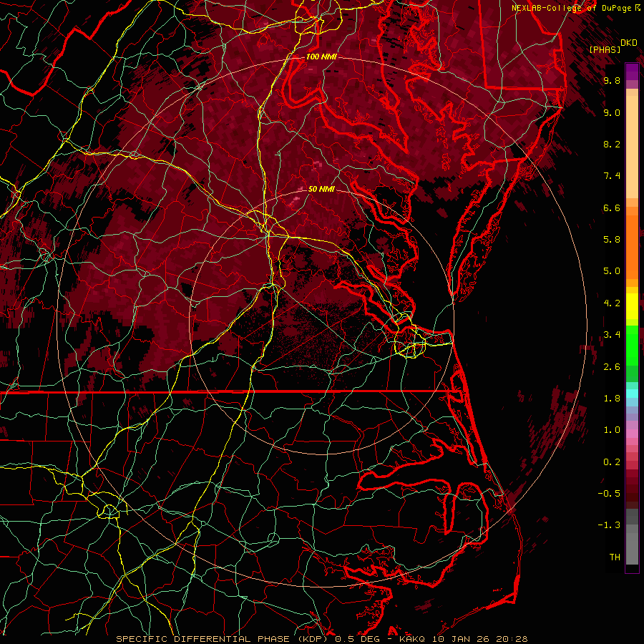This screenshot has height=644, width=644.
Task: Click the 3.4 legend value
Action: coord(612,335)
